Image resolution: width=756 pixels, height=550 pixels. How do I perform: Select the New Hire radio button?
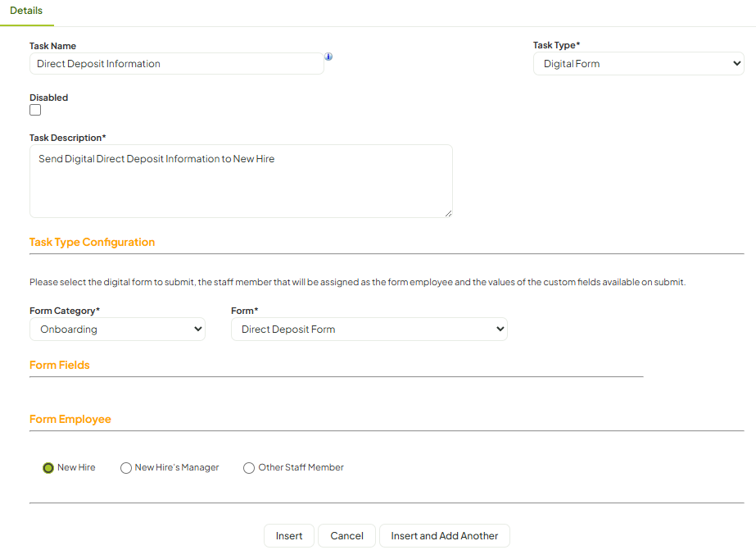tap(48, 468)
